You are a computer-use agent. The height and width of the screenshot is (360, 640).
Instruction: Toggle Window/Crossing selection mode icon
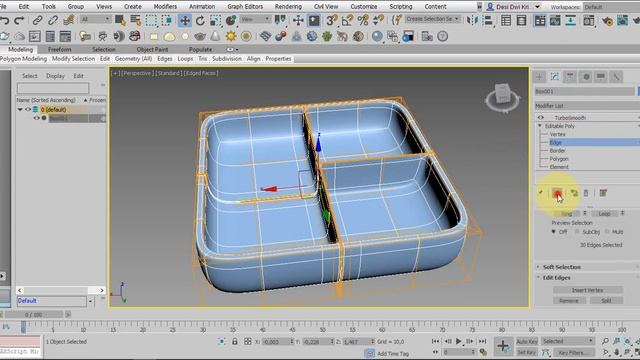[x=167, y=20]
